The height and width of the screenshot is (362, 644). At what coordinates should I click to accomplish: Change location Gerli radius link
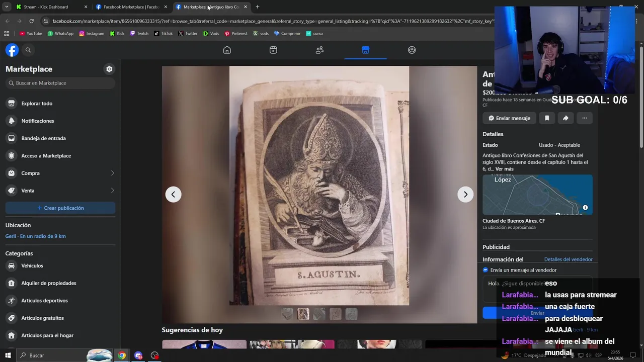(36, 236)
